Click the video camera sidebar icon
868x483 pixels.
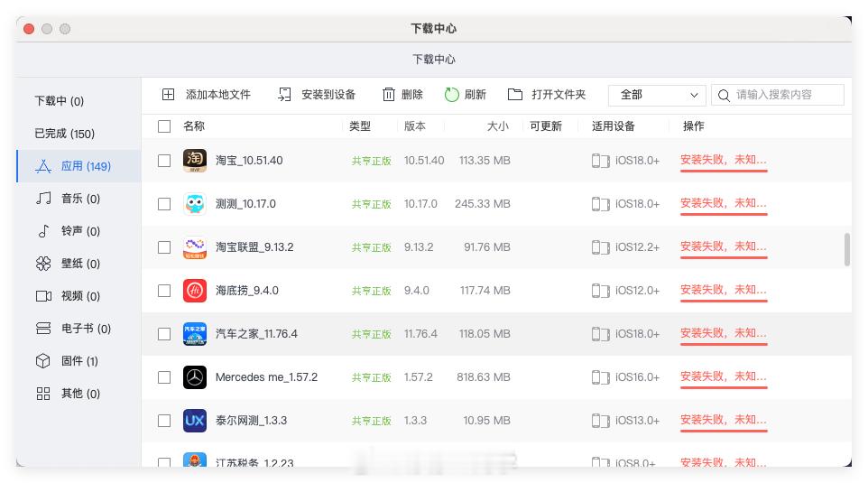(x=43, y=296)
